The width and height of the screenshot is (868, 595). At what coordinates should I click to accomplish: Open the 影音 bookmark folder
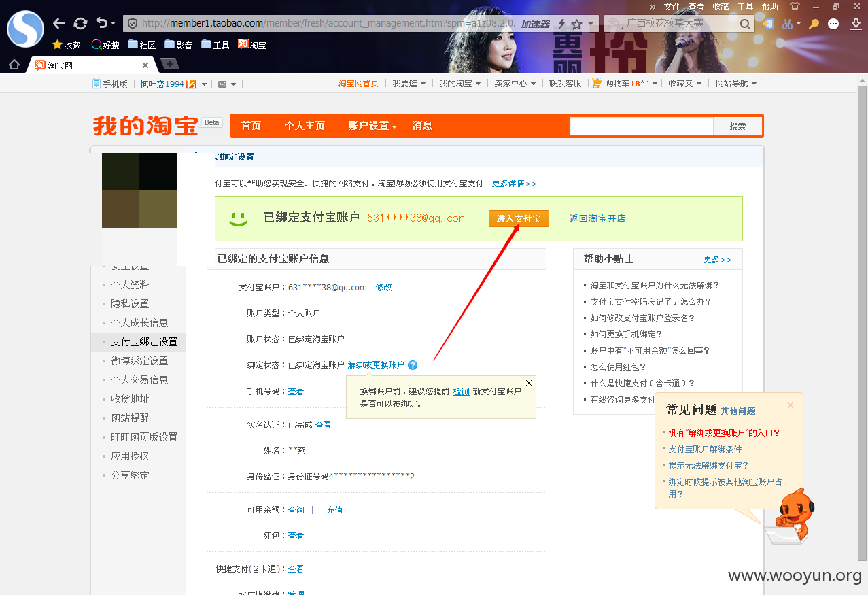[x=179, y=45]
